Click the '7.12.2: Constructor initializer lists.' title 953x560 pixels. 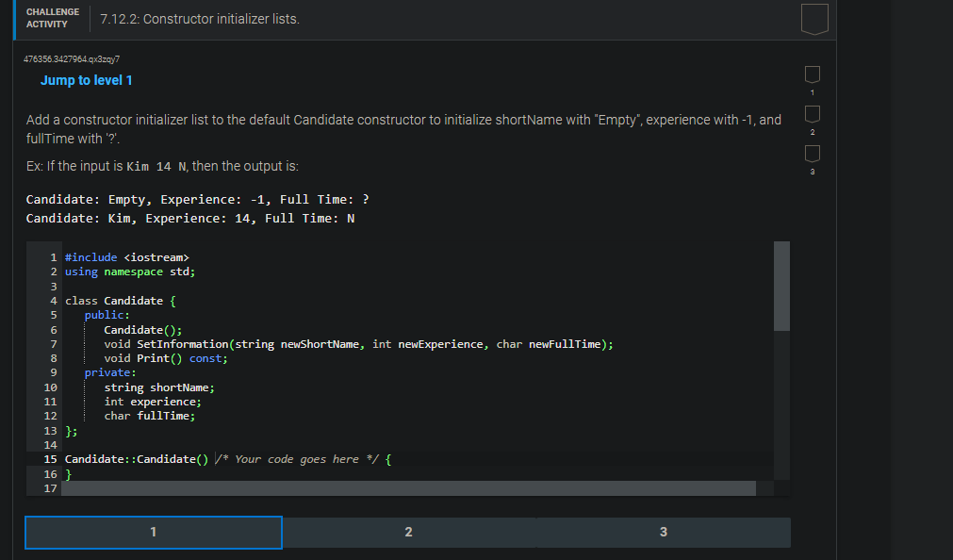click(200, 19)
